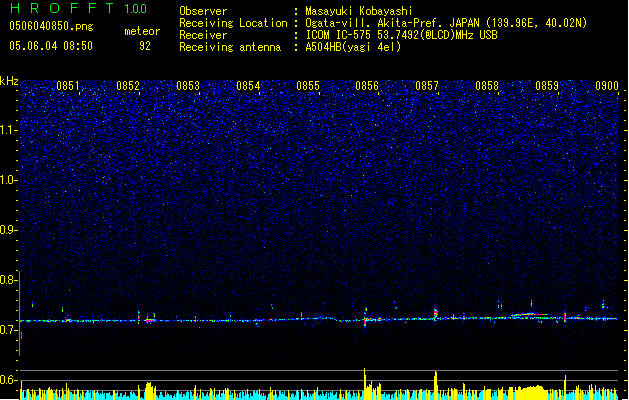Click the 0855 time marker
The height and width of the screenshot is (400, 629).
tap(308, 86)
